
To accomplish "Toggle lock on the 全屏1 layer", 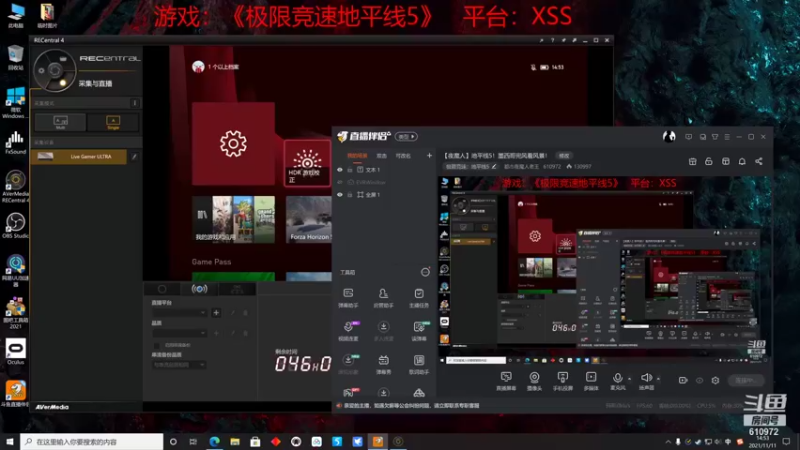I will tap(350, 194).
